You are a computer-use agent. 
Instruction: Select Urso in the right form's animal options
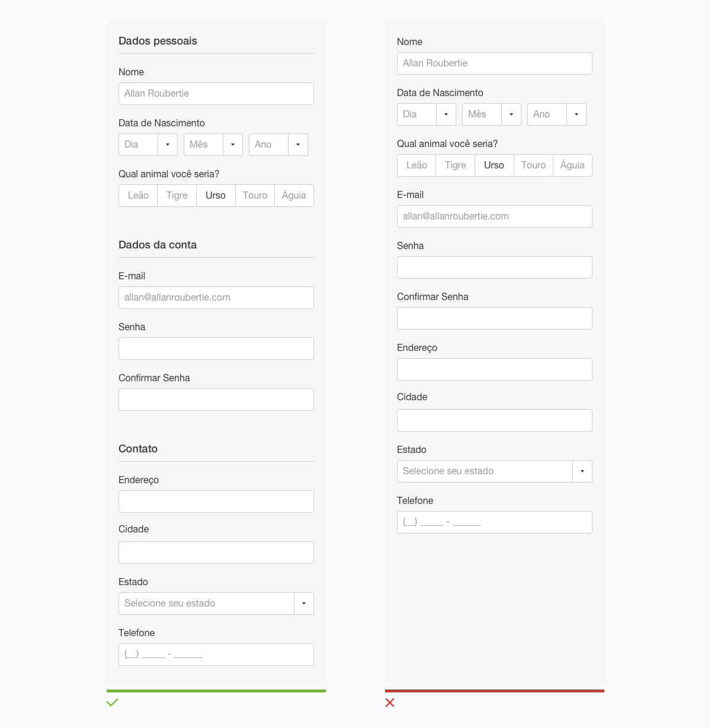tap(494, 165)
